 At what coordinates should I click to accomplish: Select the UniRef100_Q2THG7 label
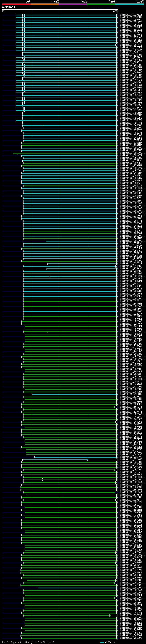[x=131, y=324]
